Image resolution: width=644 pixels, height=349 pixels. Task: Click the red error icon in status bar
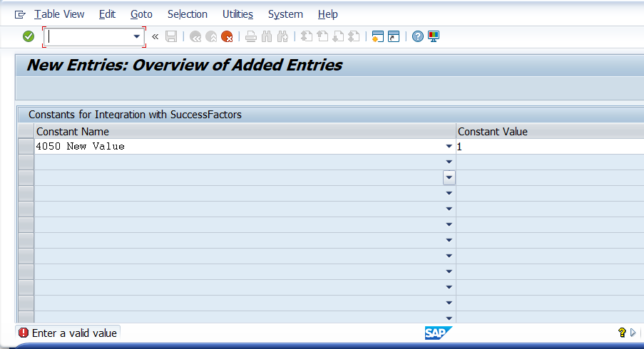(24, 333)
